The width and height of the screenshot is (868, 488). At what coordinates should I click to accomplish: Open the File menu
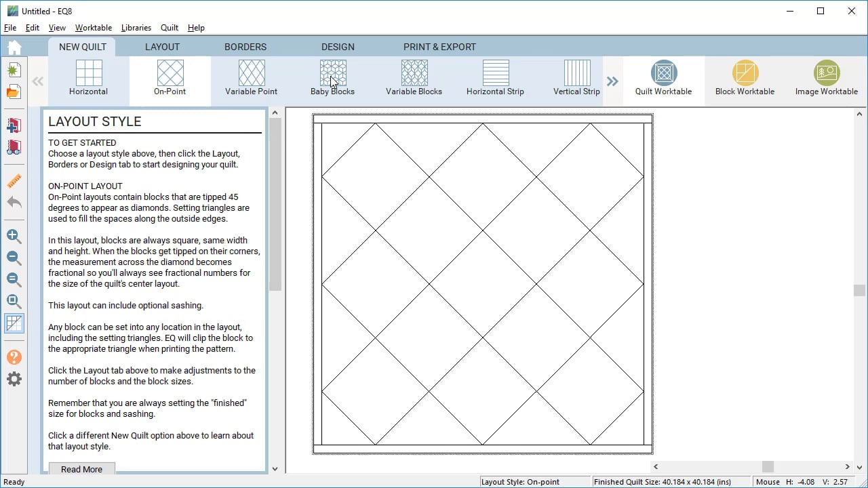[x=10, y=28]
